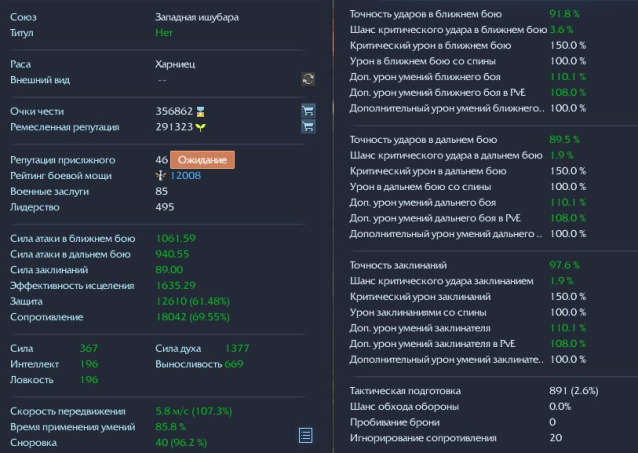Open the shop cart for Очки чести

[308, 112]
